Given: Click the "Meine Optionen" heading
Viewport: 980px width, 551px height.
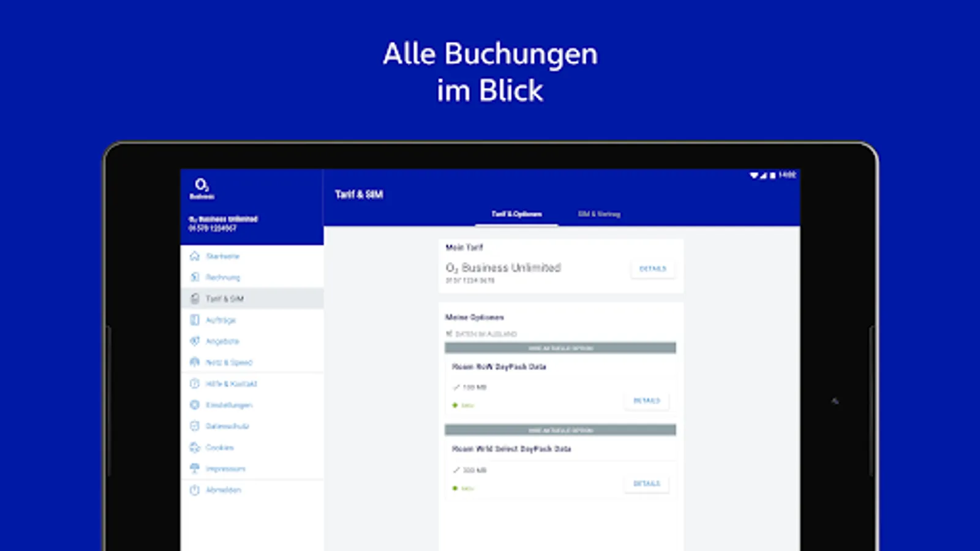Looking at the screenshot, I should coord(475,317).
